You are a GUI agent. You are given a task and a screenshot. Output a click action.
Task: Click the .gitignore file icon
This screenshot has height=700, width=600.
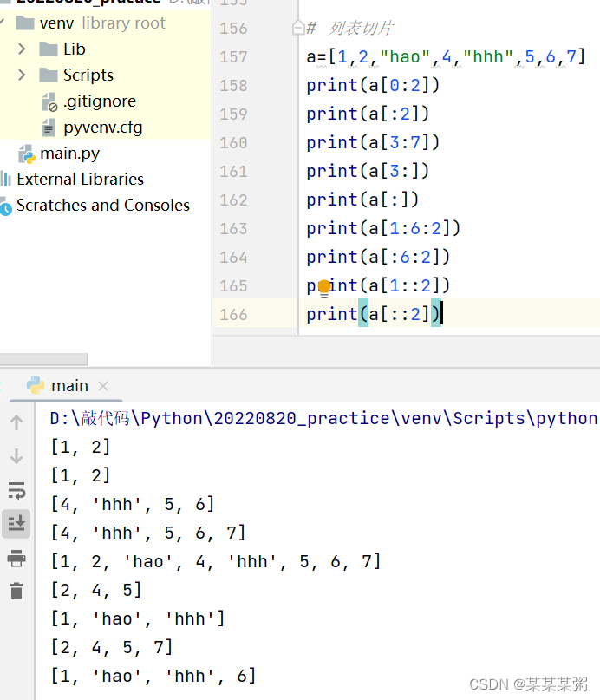[49, 101]
